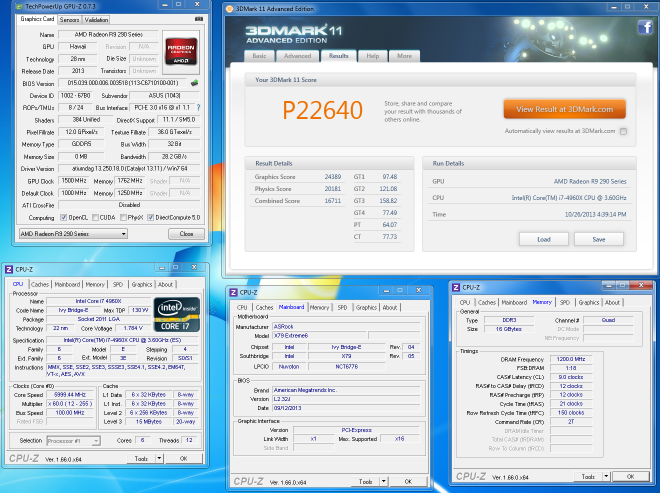Click the Core Speed value field in CPU-Z
This screenshot has height=493, width=660.
pos(70,395)
